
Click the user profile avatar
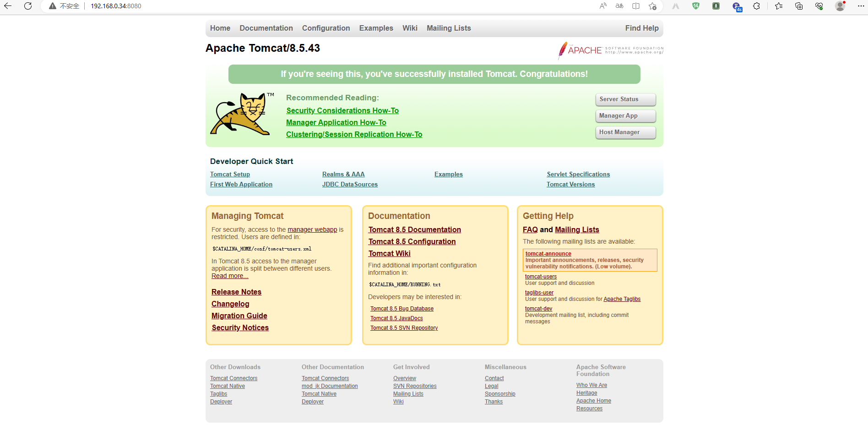coord(840,6)
